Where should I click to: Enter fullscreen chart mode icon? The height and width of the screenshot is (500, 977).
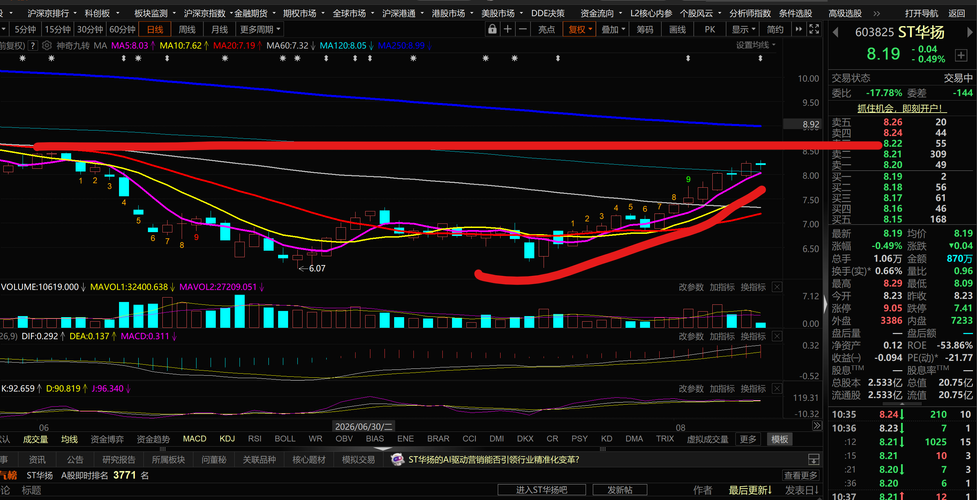[x=814, y=29]
